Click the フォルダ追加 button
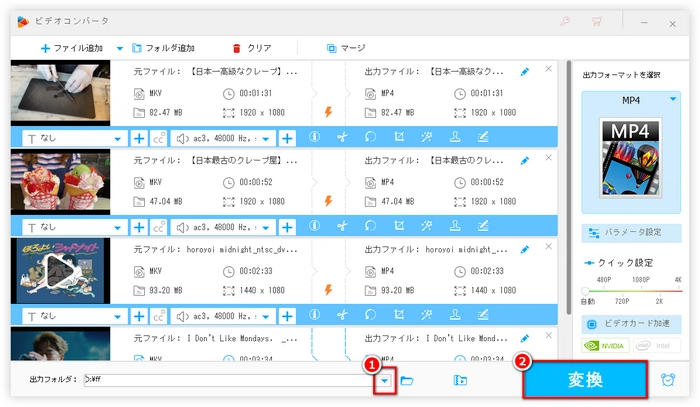Image resolution: width=700 pixels, height=407 pixels. click(x=163, y=48)
